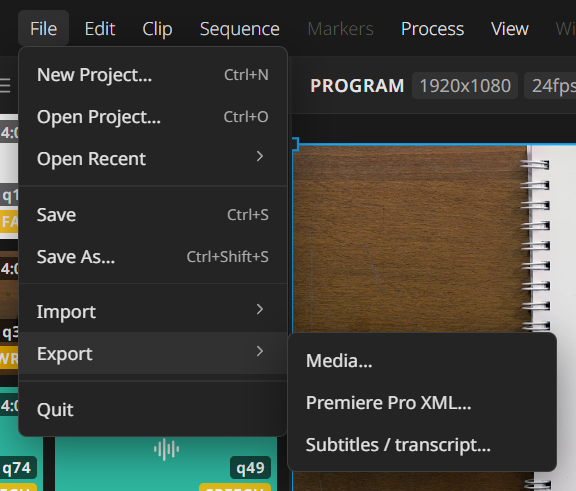Open the Process menu
Image resolution: width=576 pixels, height=491 pixels.
[432, 29]
